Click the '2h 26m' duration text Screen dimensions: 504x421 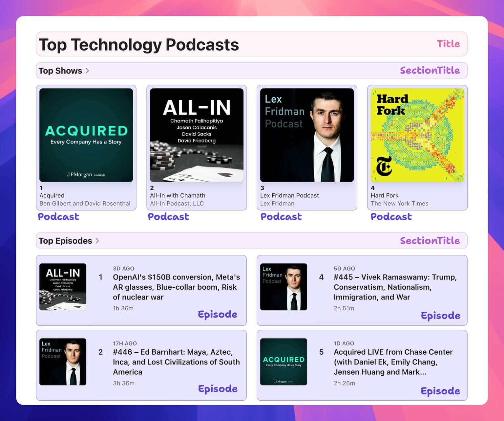(344, 383)
